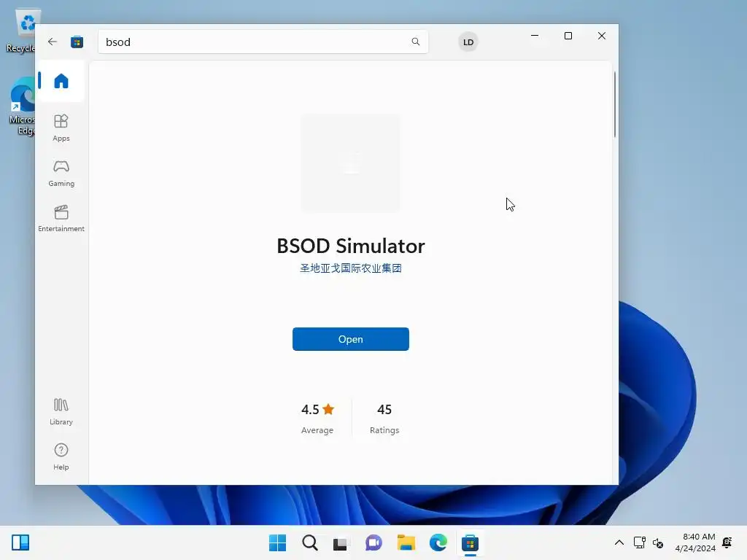Screen dimensions: 747x560
Task: Open the Chat app on taskbar
Action: (373, 542)
